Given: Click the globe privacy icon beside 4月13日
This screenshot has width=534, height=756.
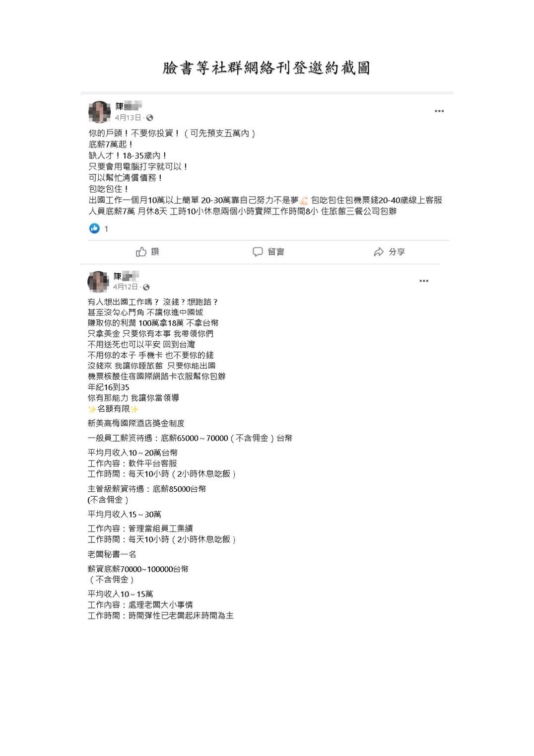Looking at the screenshot, I should pos(150,118).
